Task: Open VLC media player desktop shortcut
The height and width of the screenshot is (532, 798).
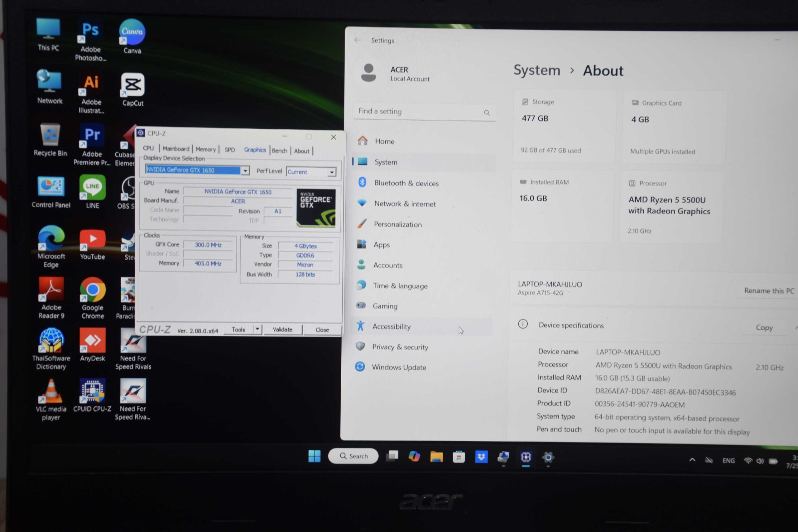Action: point(51,400)
